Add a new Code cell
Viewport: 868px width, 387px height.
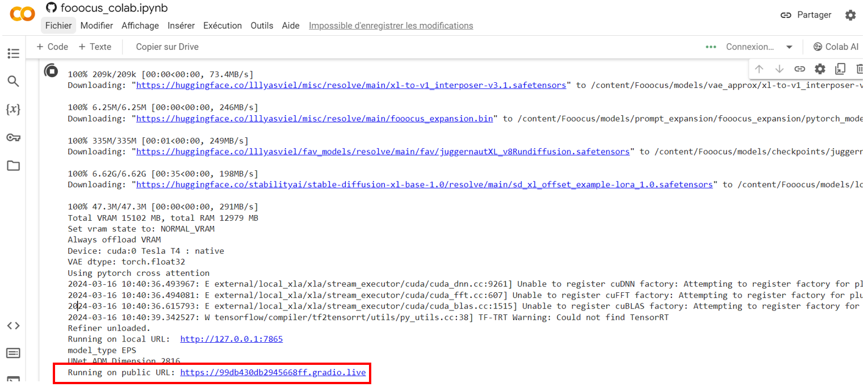(52, 47)
